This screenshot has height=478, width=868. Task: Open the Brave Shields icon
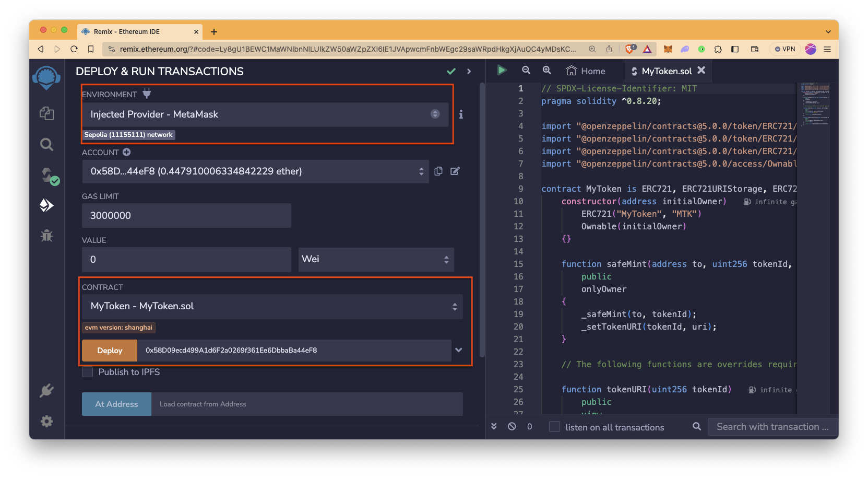click(x=631, y=49)
